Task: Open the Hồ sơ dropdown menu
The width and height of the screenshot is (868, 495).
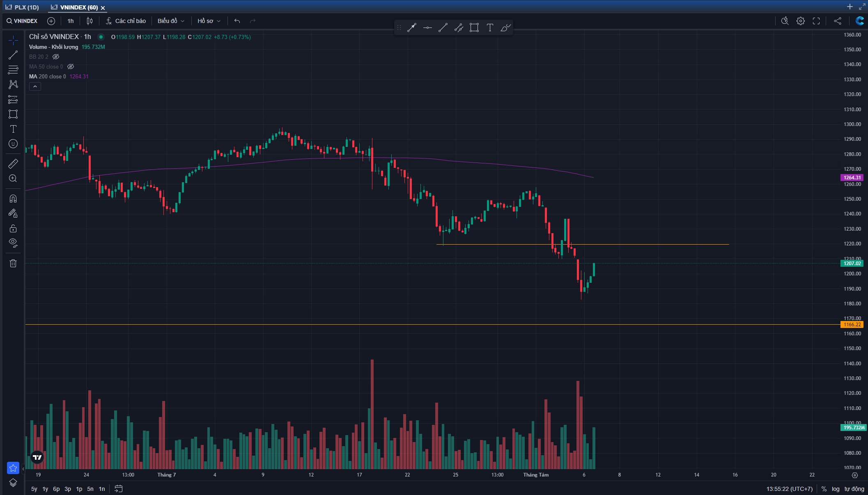Action: [209, 21]
